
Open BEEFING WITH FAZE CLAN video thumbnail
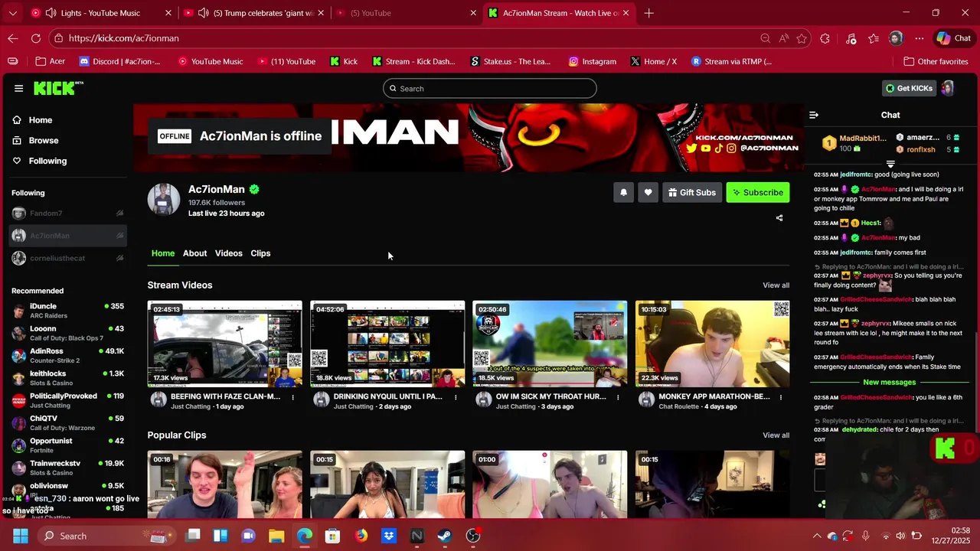click(x=225, y=344)
